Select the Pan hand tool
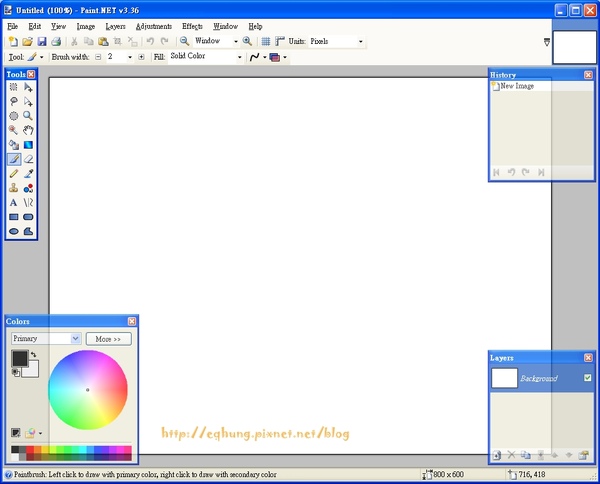Screen dimensions: 600x484 [28, 130]
